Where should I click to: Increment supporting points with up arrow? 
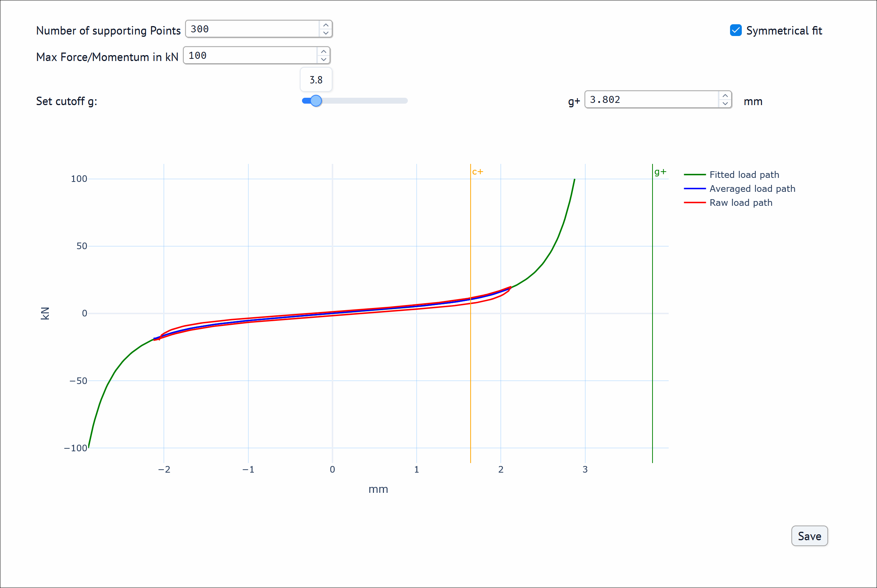pos(326,25)
